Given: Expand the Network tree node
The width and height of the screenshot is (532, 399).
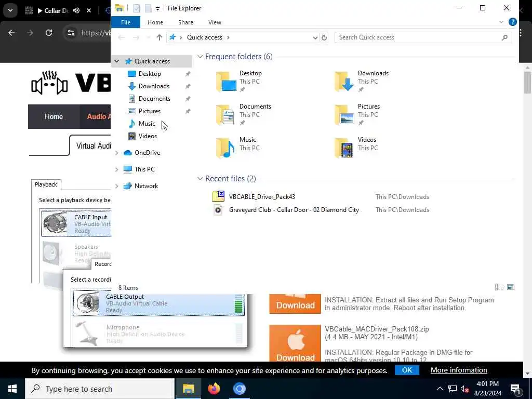Looking at the screenshot, I should tap(117, 186).
